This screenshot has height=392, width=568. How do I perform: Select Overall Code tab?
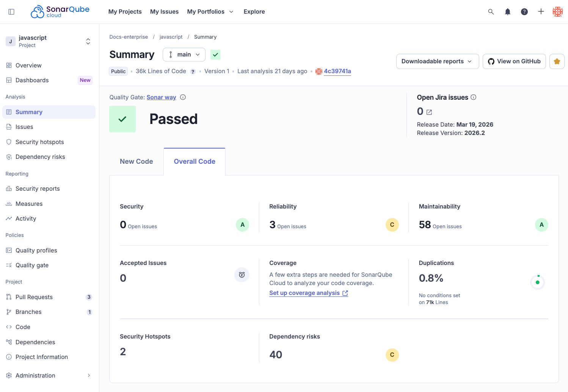click(195, 162)
